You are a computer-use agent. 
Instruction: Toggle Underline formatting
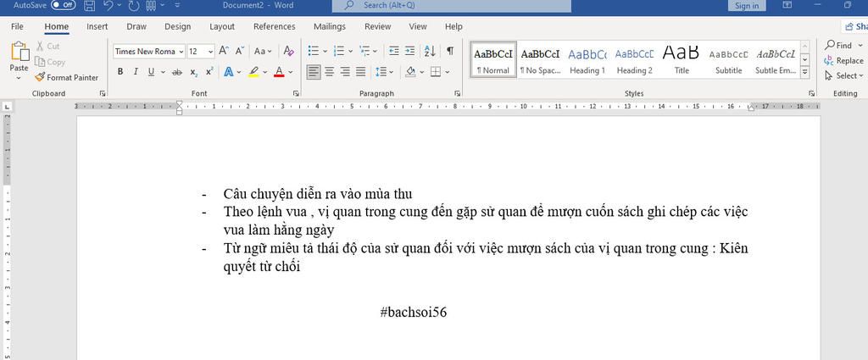151,72
